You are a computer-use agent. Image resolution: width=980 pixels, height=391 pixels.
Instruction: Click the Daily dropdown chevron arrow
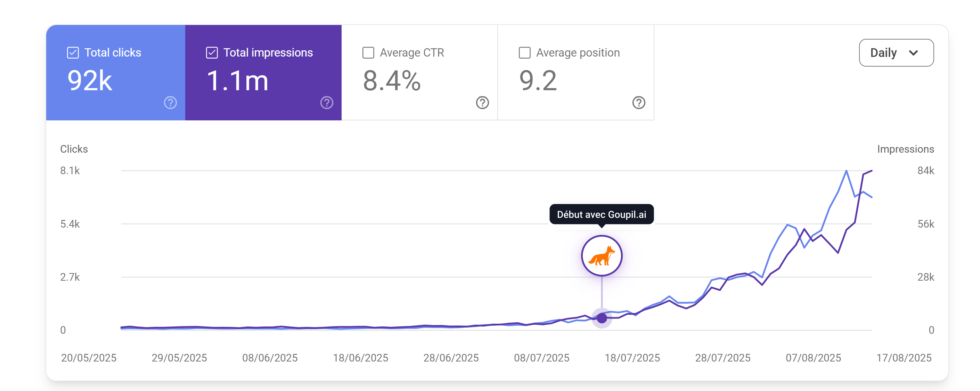point(913,53)
